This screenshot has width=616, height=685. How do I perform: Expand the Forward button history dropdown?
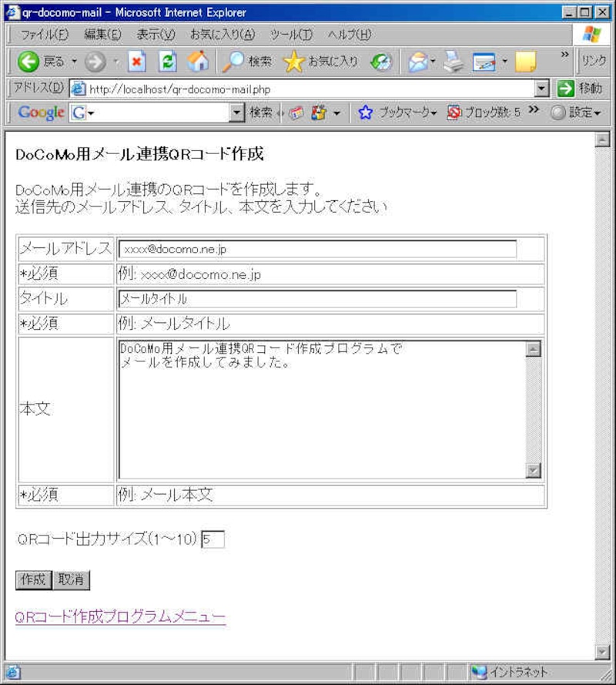click(116, 61)
